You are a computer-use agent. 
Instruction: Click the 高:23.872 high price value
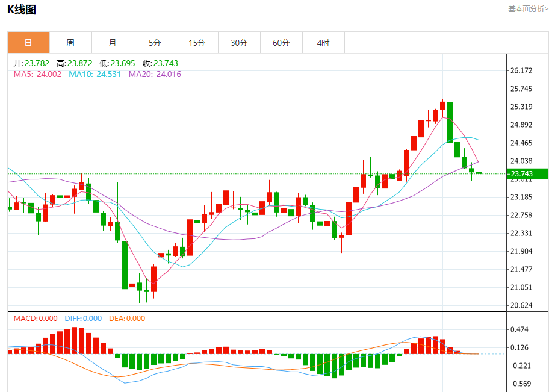[x=74, y=63]
